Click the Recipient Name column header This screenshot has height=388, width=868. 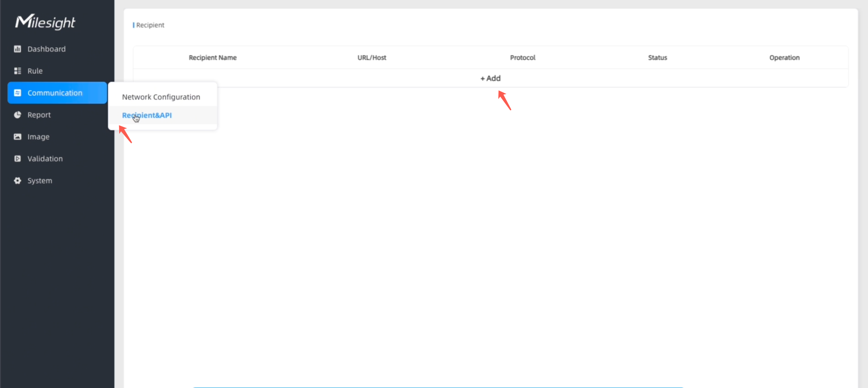(x=213, y=58)
